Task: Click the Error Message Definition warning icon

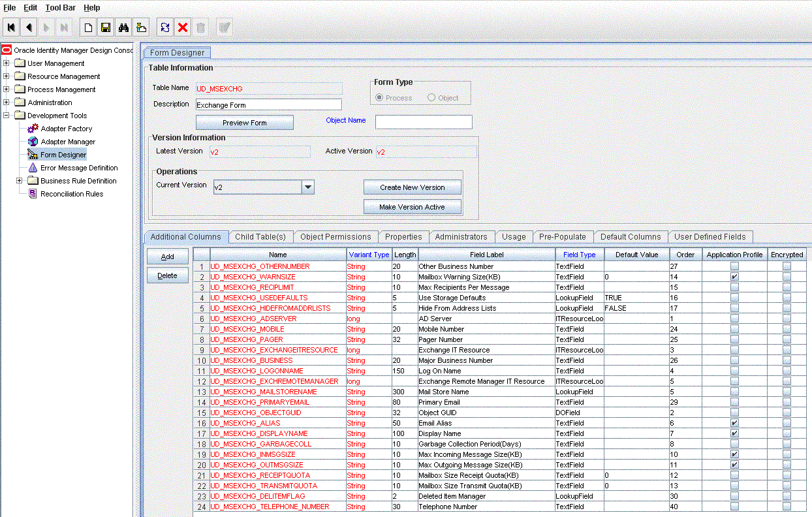Action: pyautogui.click(x=33, y=168)
